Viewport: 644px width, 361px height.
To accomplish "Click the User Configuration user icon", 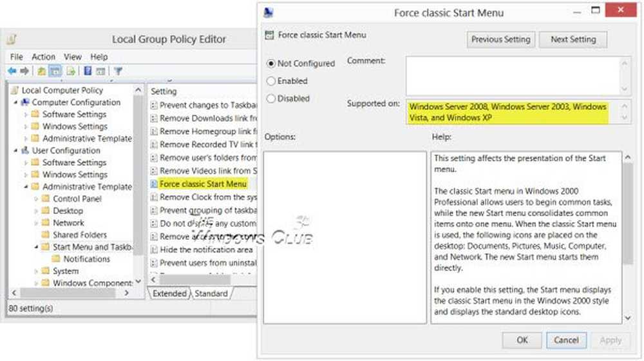I will pyautogui.click(x=26, y=150).
